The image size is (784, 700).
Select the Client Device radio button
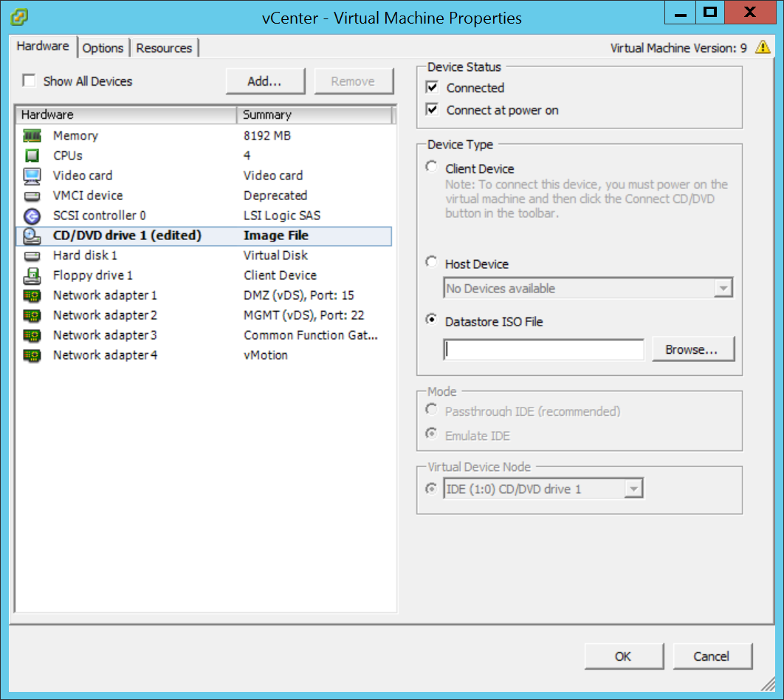tap(432, 168)
